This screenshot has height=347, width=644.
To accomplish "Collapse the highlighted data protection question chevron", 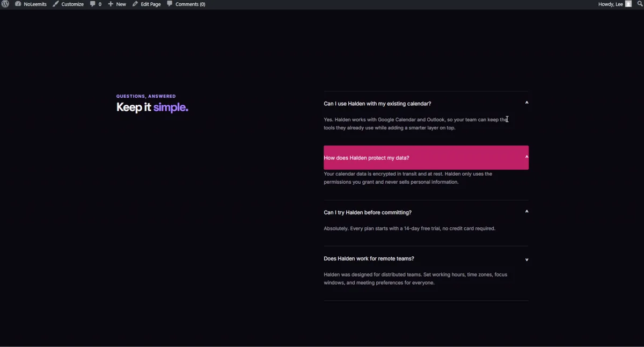I will click(x=526, y=157).
